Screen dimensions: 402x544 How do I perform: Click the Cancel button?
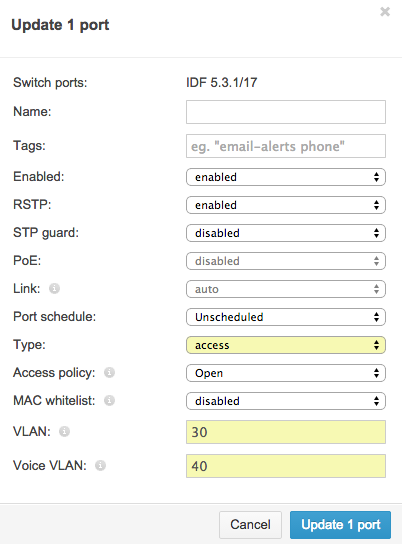[250, 525]
